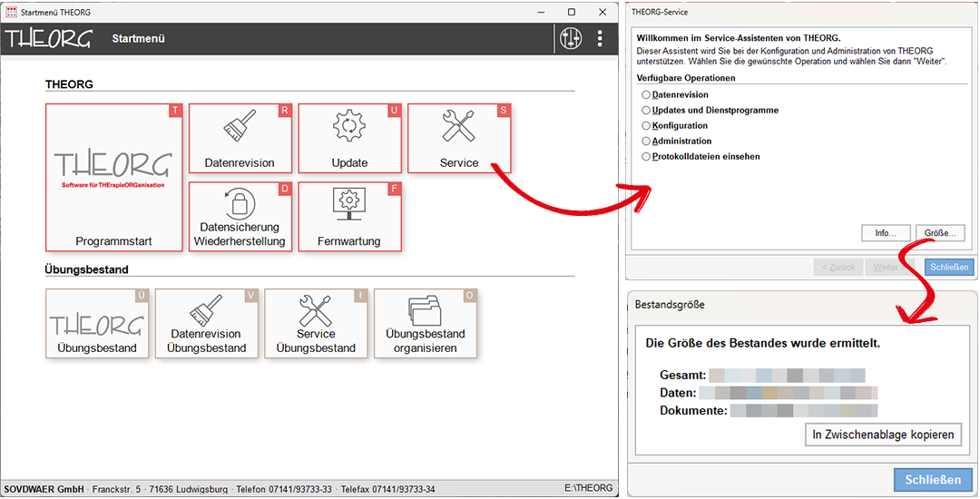Maximize the Startmenü THEORG window
The image size is (980, 499).
pos(572,12)
